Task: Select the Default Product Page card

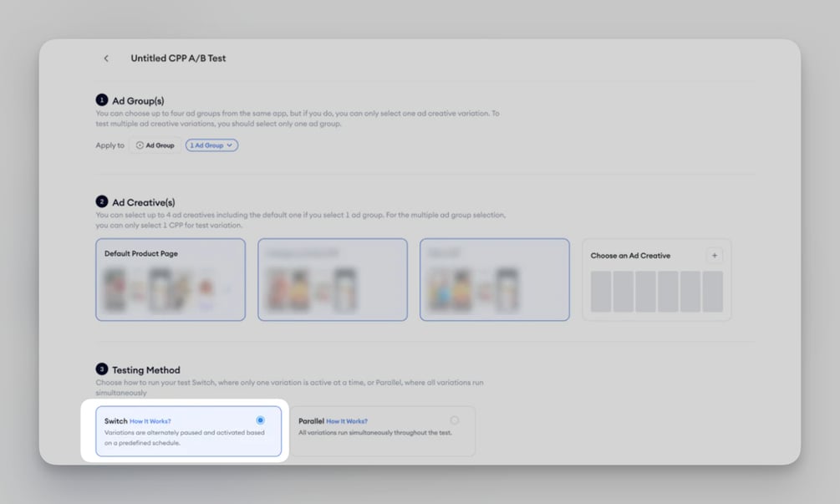Action: tap(171, 280)
